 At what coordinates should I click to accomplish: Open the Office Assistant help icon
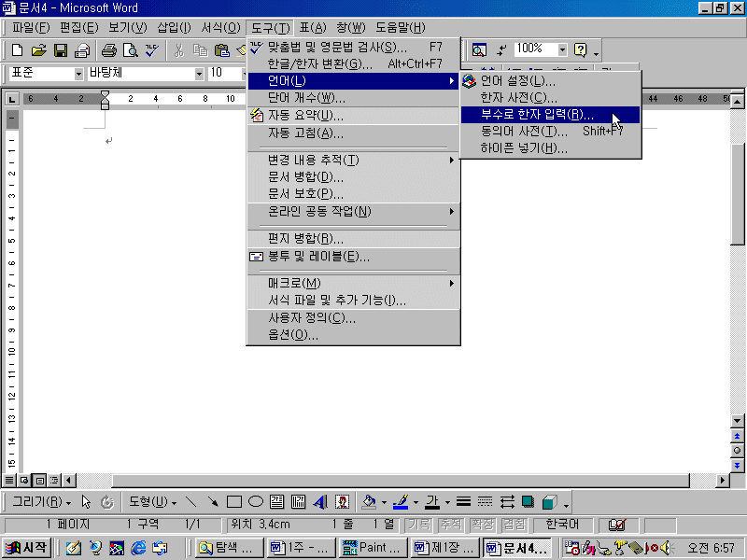(580, 50)
